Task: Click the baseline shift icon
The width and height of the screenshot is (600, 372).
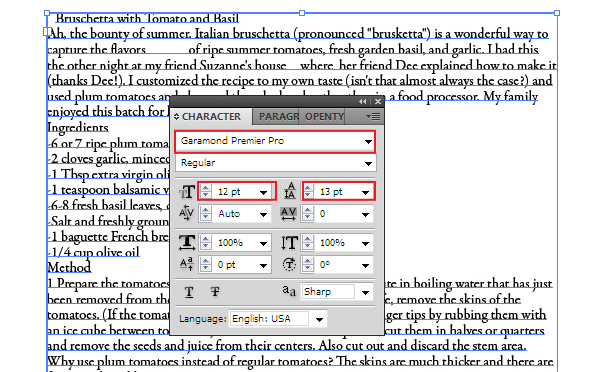Action: 186,264
